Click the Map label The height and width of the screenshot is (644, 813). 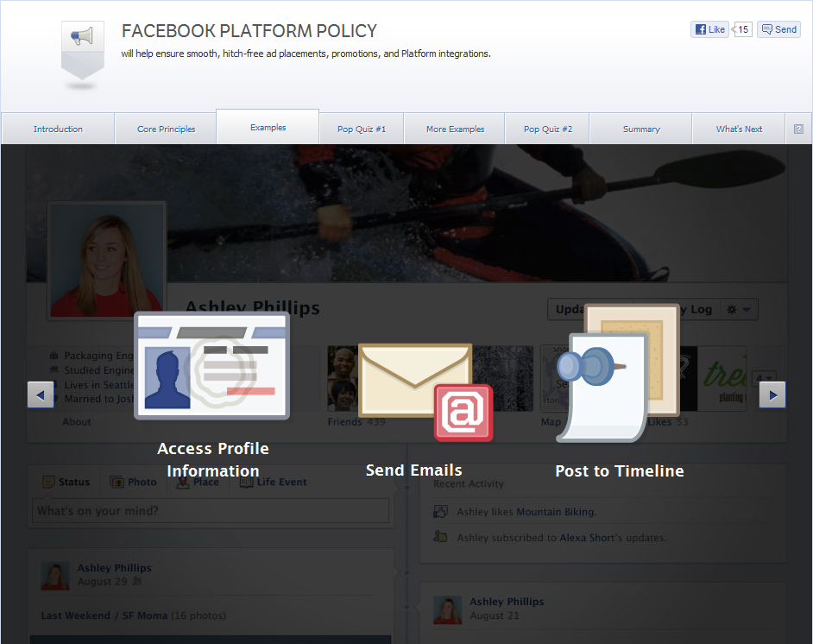[x=551, y=422]
